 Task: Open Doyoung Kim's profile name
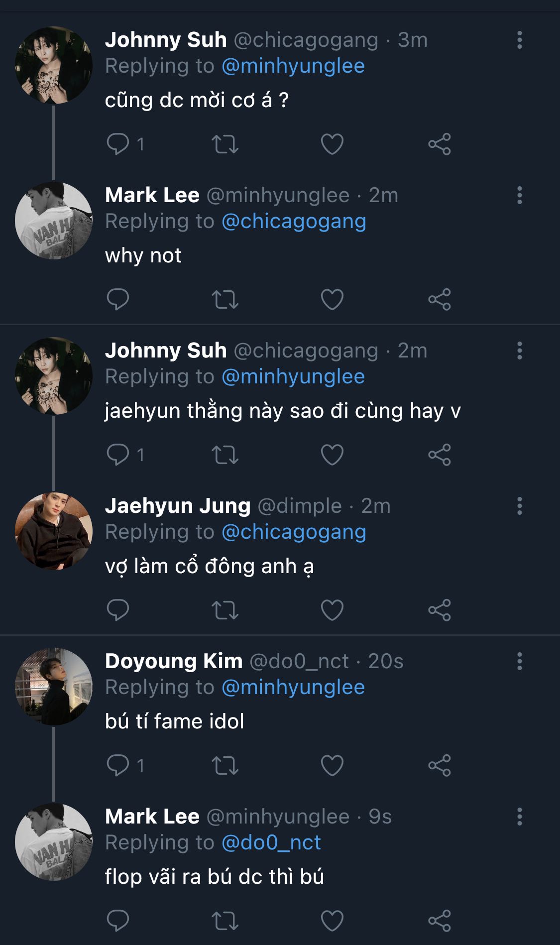174,661
